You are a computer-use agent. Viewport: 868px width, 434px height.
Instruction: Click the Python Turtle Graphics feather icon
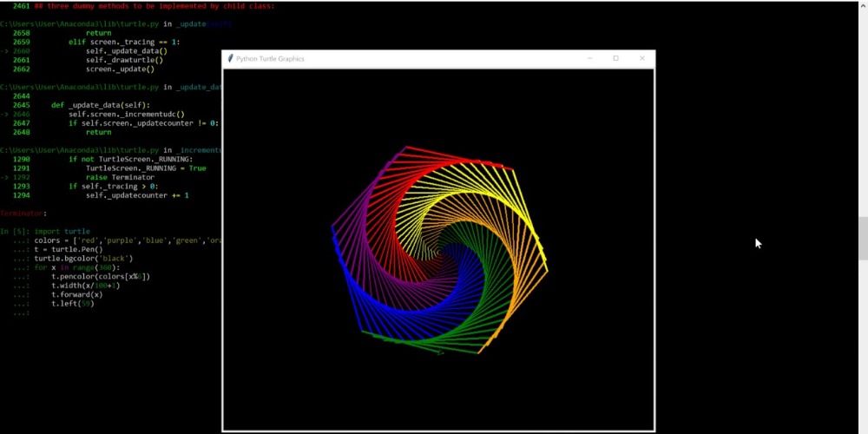click(230, 59)
